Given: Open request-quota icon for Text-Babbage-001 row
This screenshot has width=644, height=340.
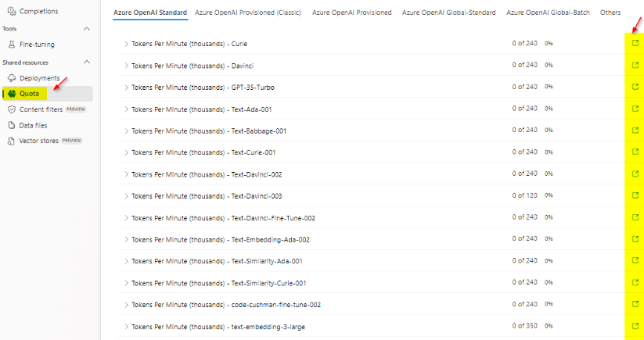Looking at the screenshot, I should 635,130.
